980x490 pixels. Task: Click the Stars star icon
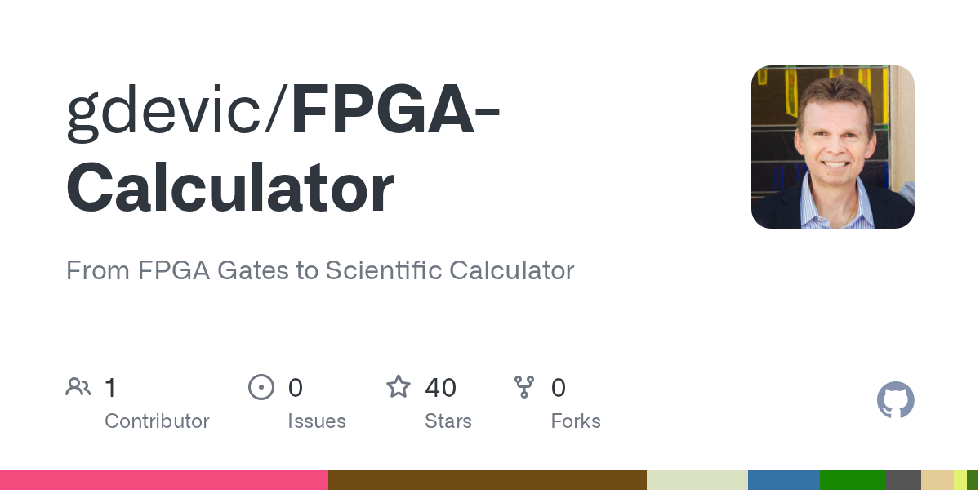click(x=399, y=386)
